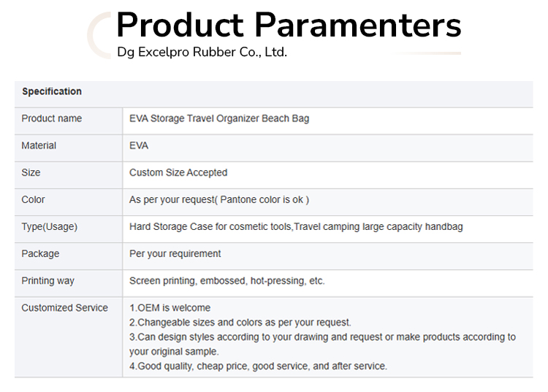Image resolution: width=548 pixels, height=392 pixels.
Task: Select the Printing way label cell
Action: click(47, 281)
